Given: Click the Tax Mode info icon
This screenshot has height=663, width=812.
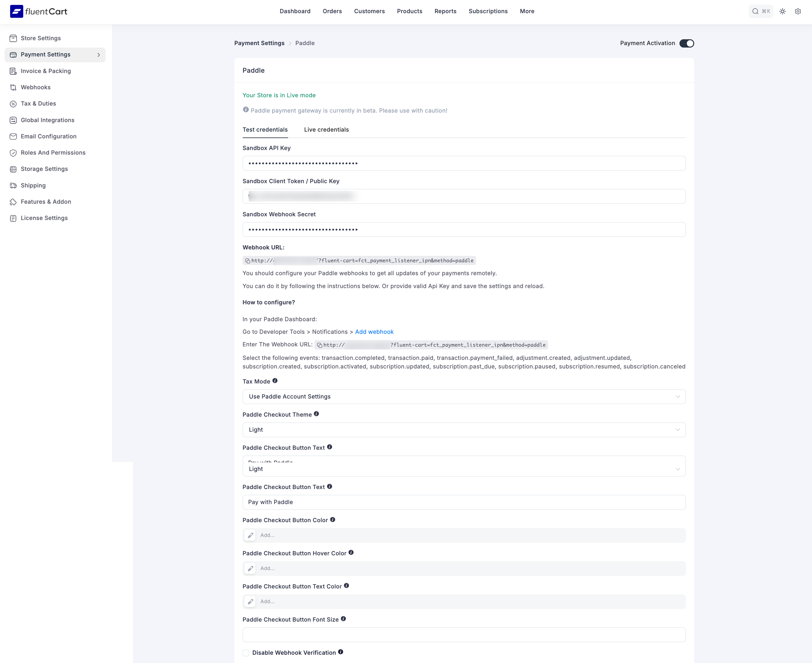Looking at the screenshot, I should tap(275, 381).
